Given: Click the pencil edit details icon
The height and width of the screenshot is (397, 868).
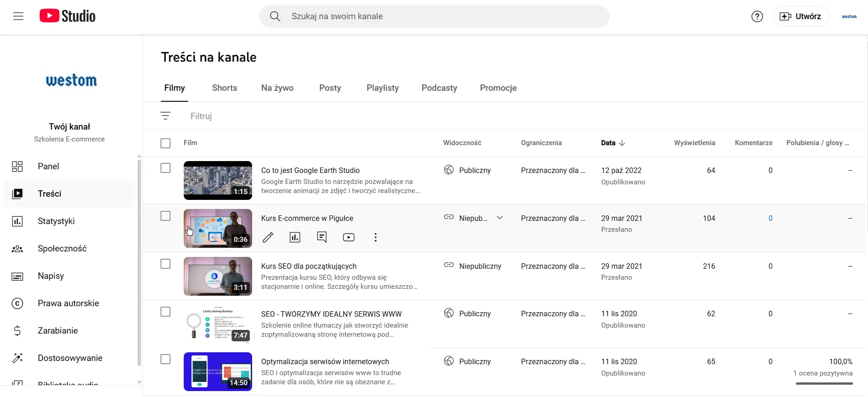Looking at the screenshot, I should (x=268, y=237).
